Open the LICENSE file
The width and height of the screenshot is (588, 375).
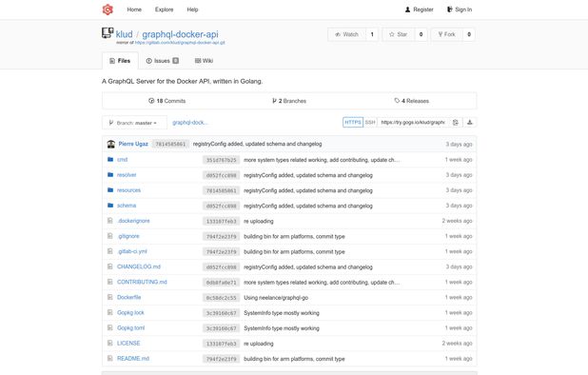click(128, 344)
